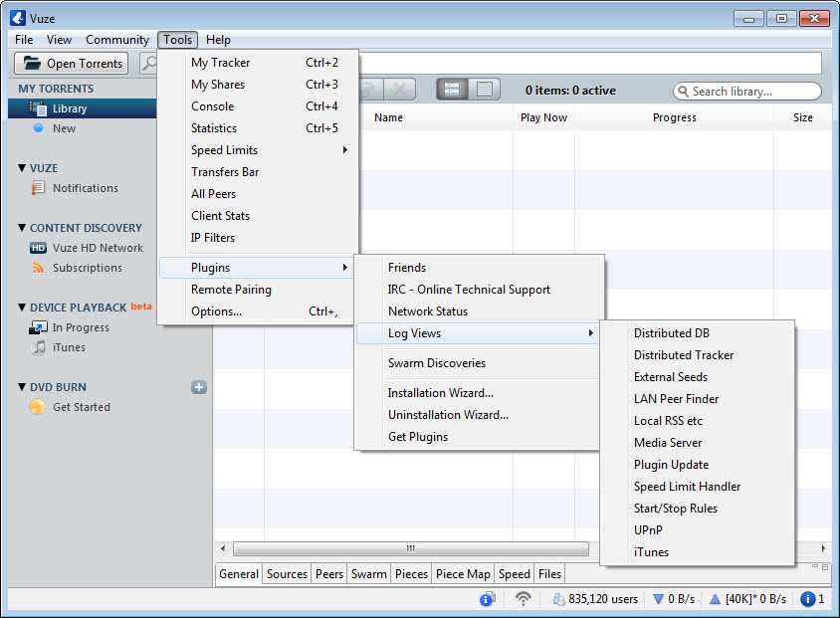
Task: Select Options... in Tools menu
Action: [258, 311]
